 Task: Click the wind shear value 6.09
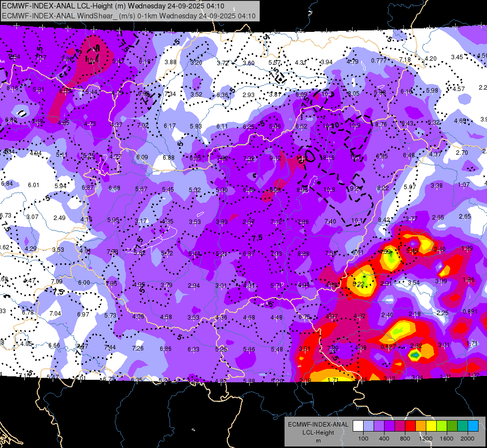pyautogui.click(x=142, y=157)
